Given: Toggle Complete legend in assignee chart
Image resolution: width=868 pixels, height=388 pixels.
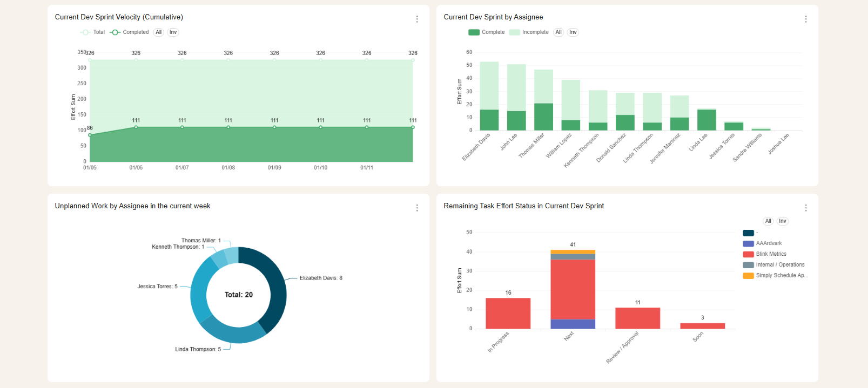Looking at the screenshot, I should coord(486,32).
